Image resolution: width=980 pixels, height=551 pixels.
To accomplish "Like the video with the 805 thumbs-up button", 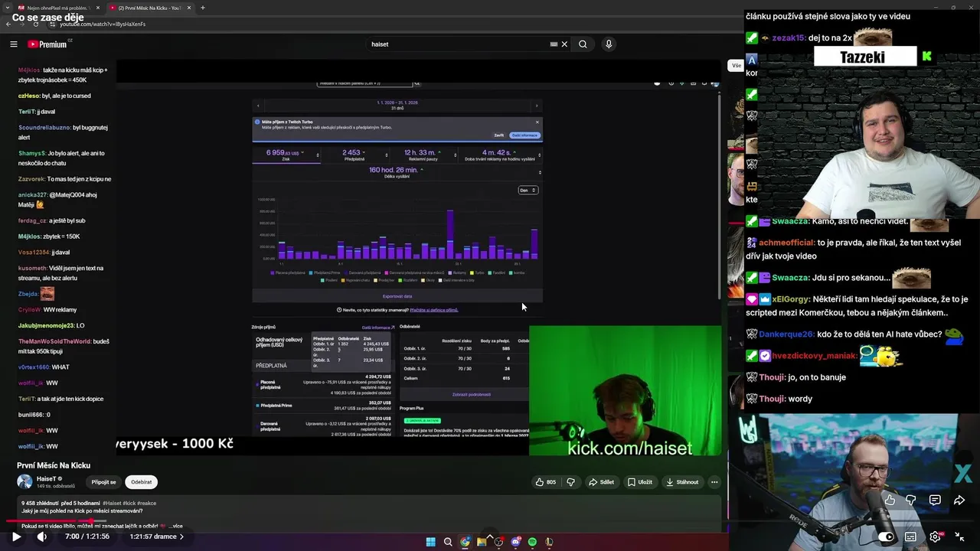I will tap(546, 482).
